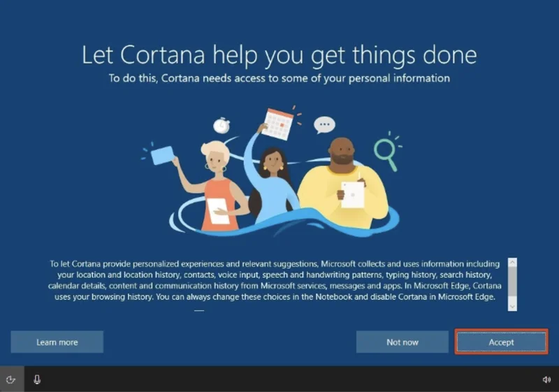The height and width of the screenshot is (392, 559).
Task: Click the stopwatch icon in the illustration
Action: (x=222, y=126)
